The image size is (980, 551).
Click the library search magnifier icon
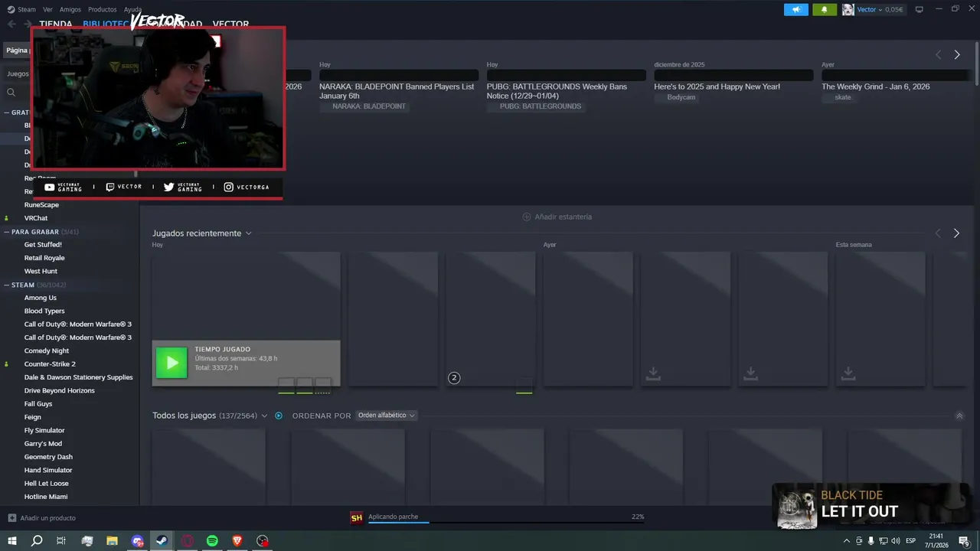[11, 93]
